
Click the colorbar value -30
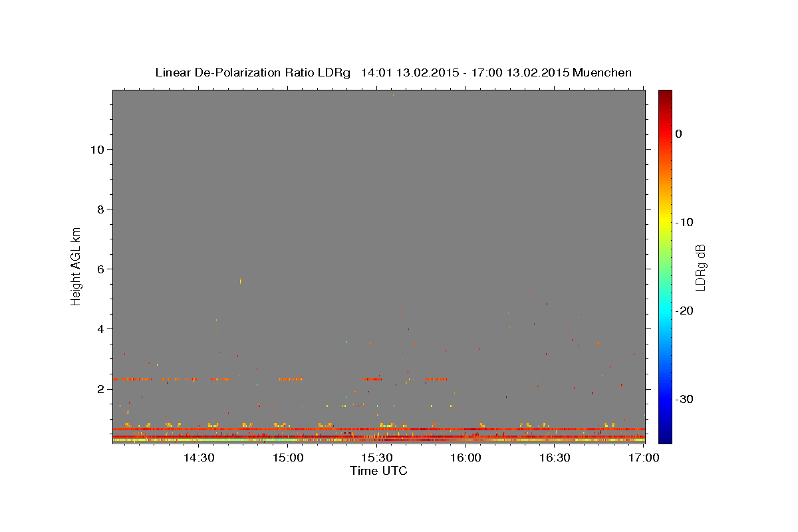coord(684,399)
